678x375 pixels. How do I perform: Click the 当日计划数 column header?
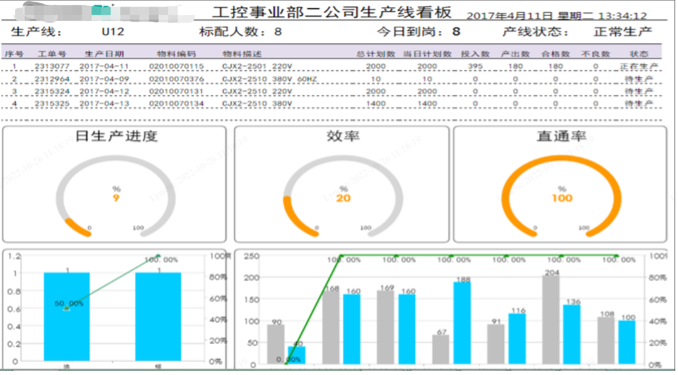click(x=427, y=54)
